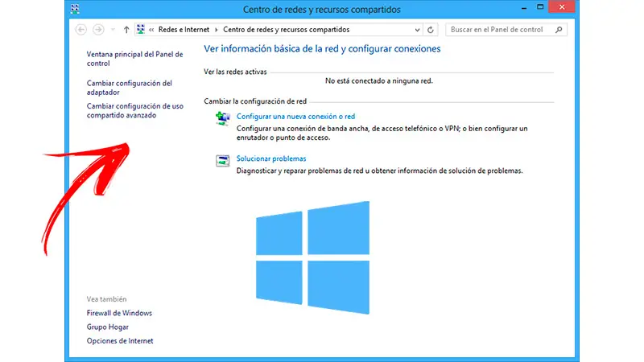Maximize the Centro de redes window
This screenshot has height=362, width=644.
[540, 7]
